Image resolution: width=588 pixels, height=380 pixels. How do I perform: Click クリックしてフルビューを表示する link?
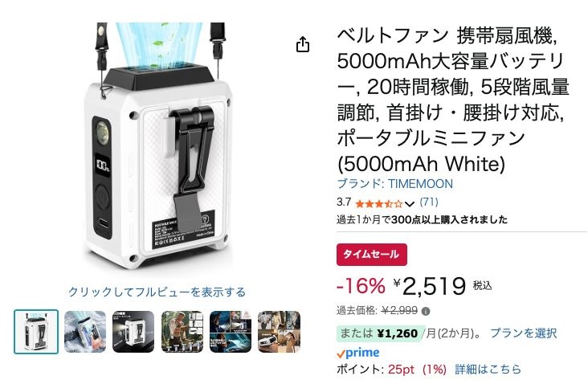pos(157,292)
